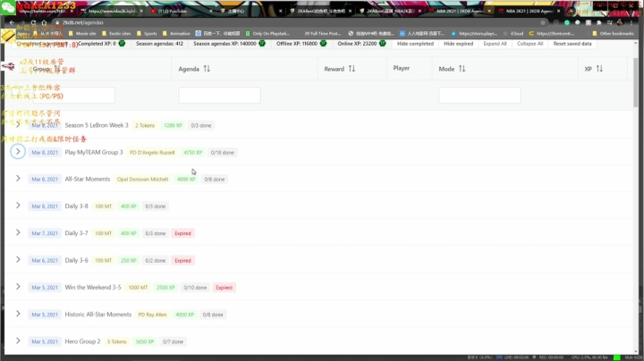Click 0/18 done progress tag
Image resolution: width=644 pixels, height=361 pixels.
click(222, 153)
